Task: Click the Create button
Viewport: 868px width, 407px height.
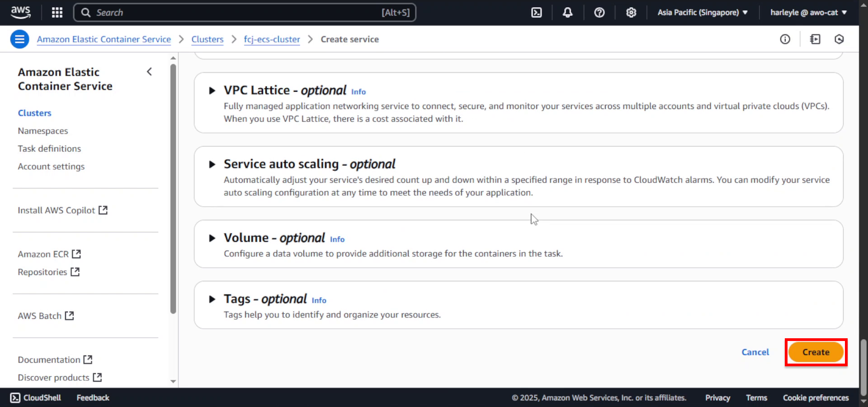Action: 816,352
